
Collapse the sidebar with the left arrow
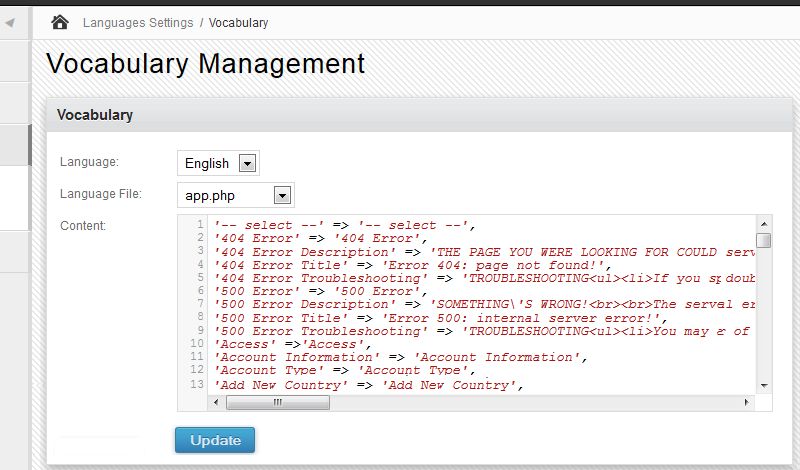pos(9,22)
